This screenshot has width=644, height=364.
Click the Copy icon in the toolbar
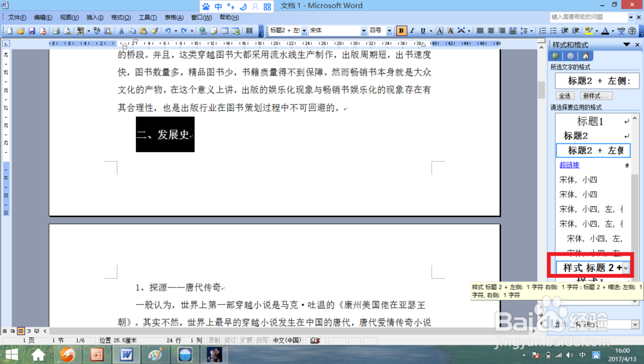[132, 31]
